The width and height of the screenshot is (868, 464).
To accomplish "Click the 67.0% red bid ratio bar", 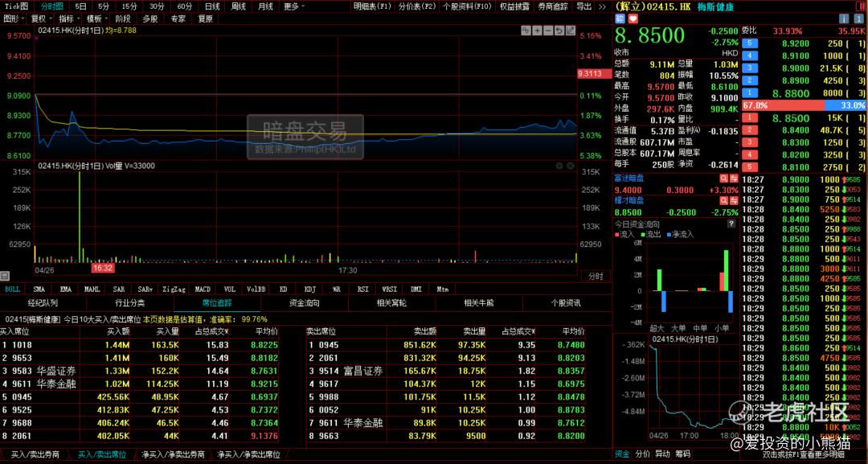I will [x=783, y=105].
